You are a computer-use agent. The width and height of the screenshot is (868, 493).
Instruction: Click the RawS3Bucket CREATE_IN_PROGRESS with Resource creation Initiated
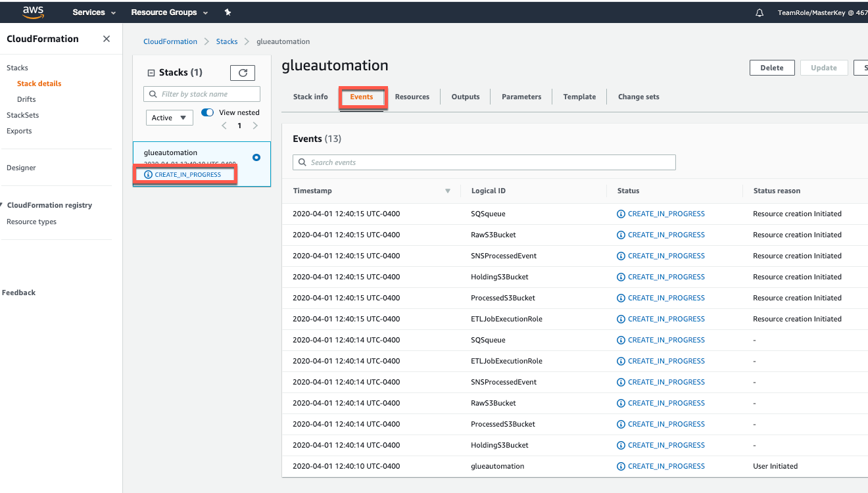[x=666, y=235]
